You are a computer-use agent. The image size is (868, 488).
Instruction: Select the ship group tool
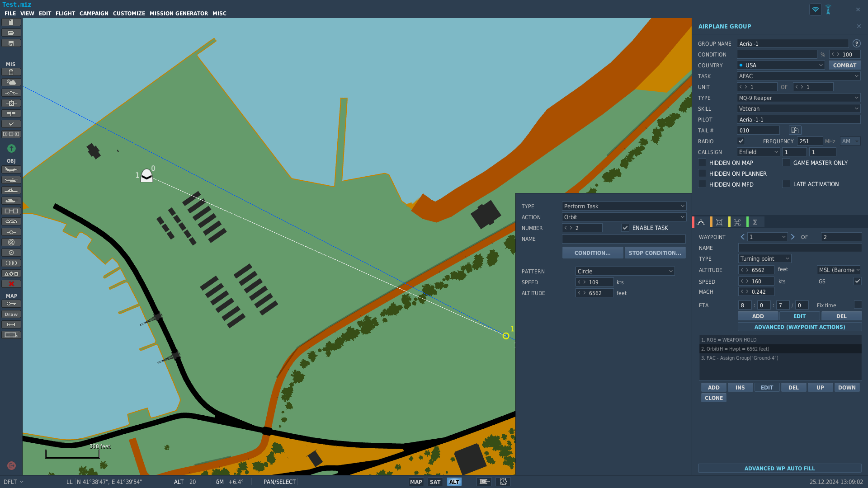(x=11, y=190)
